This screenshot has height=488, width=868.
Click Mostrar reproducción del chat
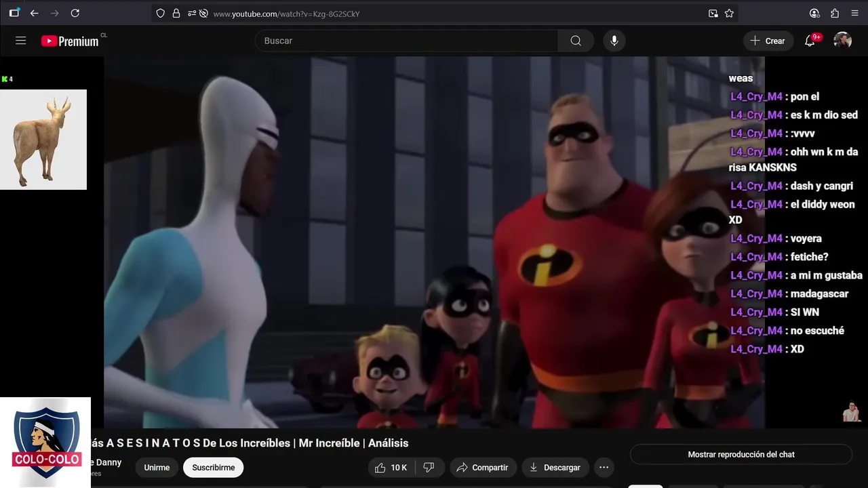[741, 454]
